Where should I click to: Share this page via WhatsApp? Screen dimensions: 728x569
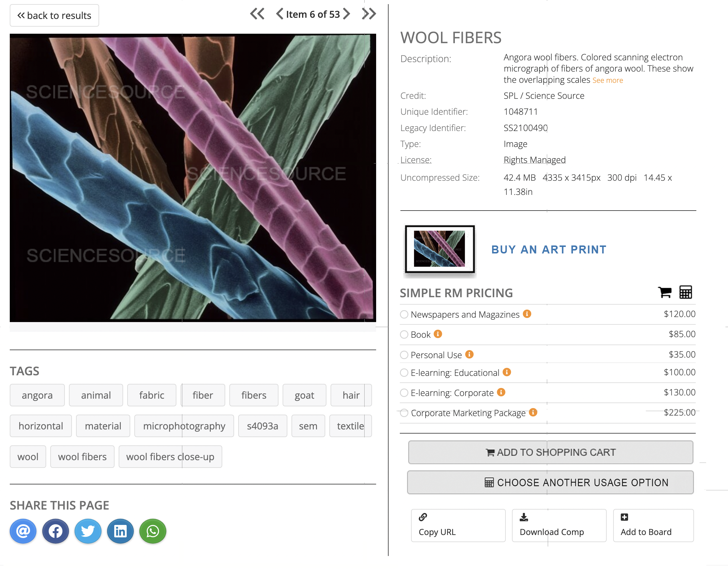click(x=153, y=531)
